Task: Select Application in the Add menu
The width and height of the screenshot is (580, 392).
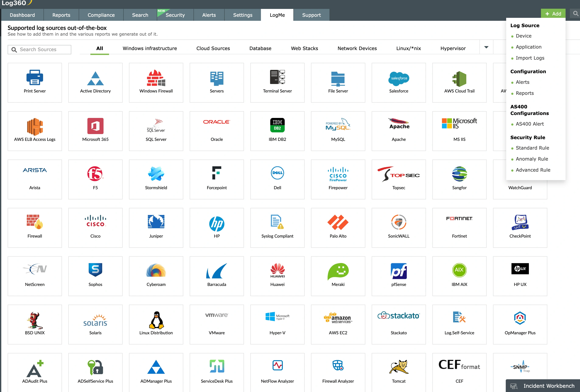Action: [529, 47]
